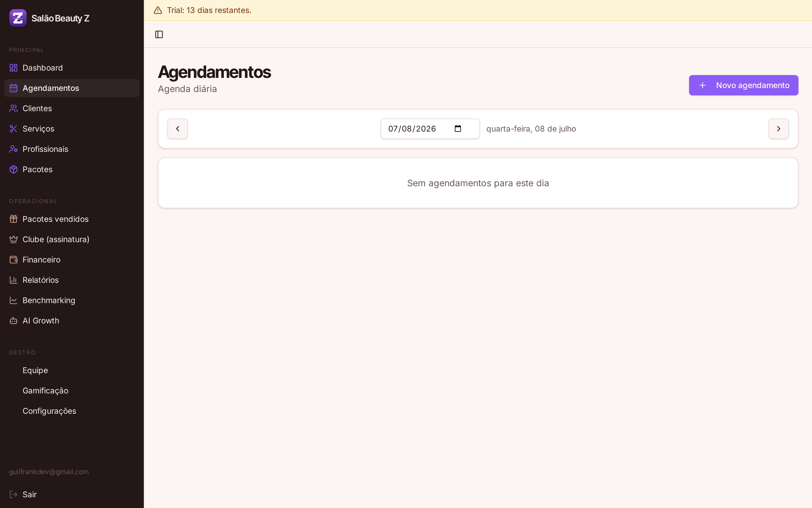Click the Serviços scissors icon
The width and height of the screenshot is (812, 508).
coord(14,129)
